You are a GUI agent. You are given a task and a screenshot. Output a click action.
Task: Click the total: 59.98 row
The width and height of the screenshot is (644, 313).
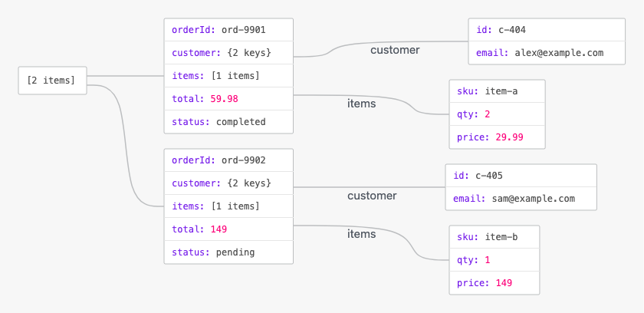click(x=228, y=99)
